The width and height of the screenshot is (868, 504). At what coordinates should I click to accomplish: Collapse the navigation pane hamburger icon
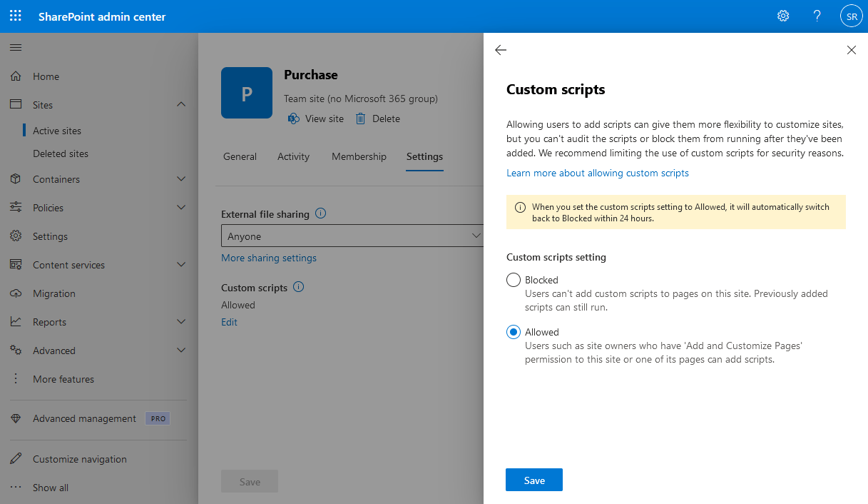pyautogui.click(x=15, y=47)
